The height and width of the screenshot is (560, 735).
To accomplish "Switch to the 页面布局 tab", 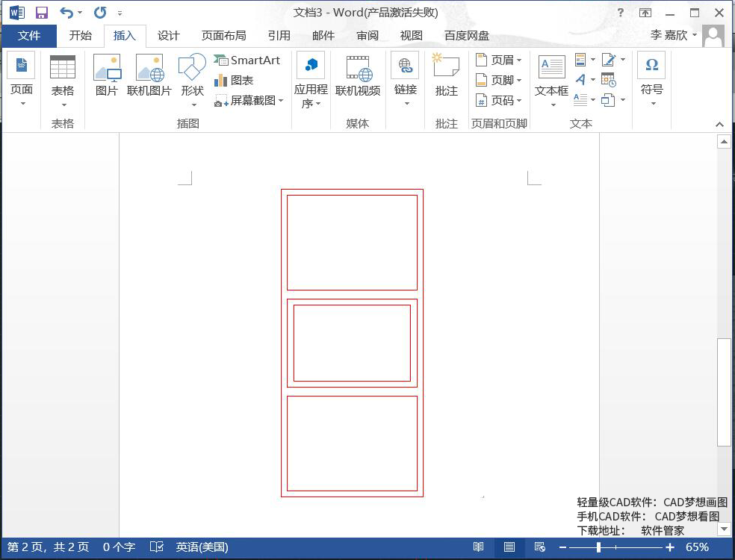I will click(223, 36).
